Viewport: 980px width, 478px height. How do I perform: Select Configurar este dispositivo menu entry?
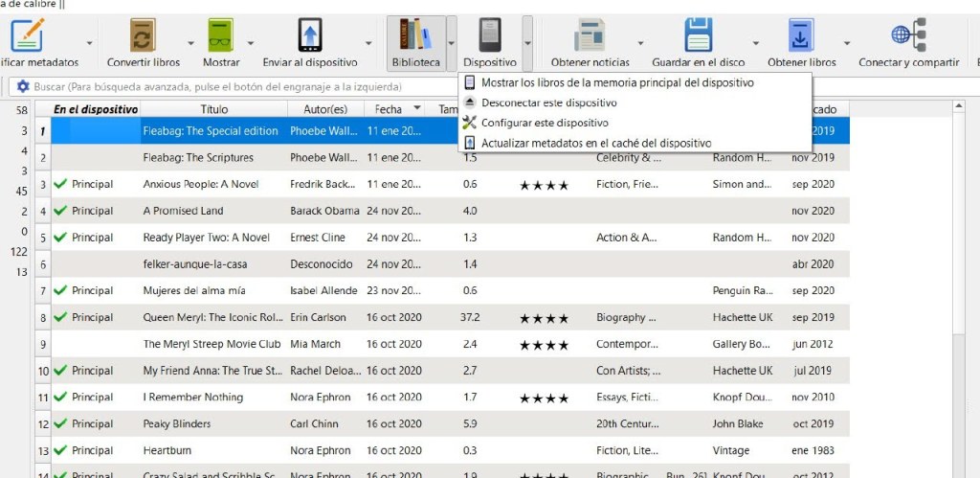click(545, 123)
